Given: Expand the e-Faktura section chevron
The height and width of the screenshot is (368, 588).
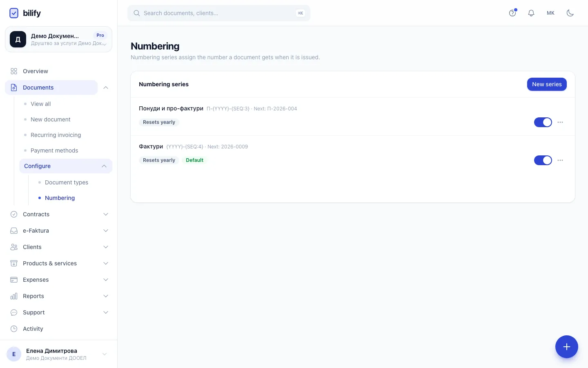Looking at the screenshot, I should 106,231.
